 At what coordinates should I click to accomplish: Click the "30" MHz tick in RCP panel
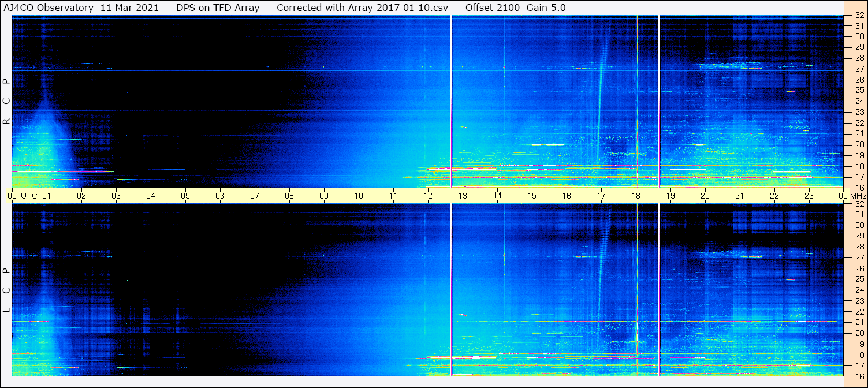tap(859, 36)
